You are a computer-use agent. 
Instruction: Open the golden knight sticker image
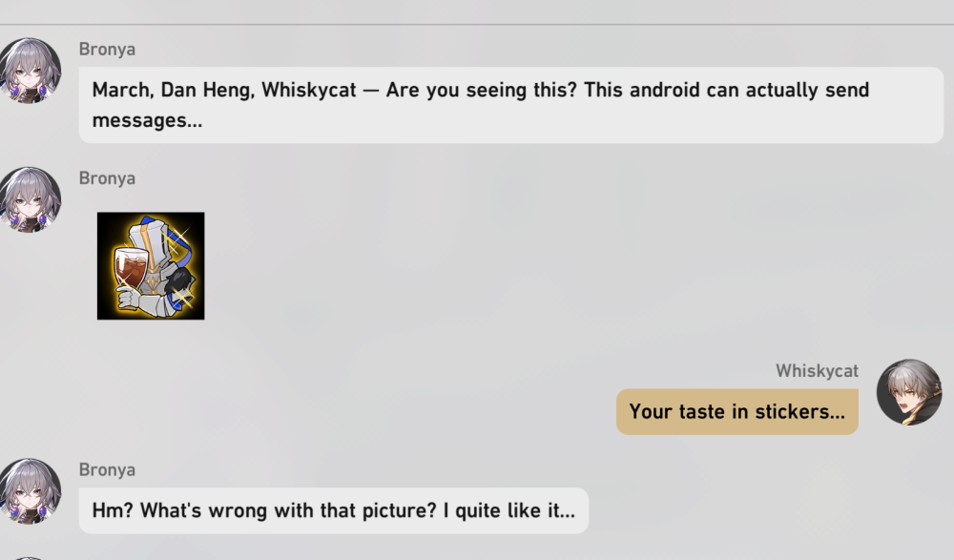coord(151,265)
